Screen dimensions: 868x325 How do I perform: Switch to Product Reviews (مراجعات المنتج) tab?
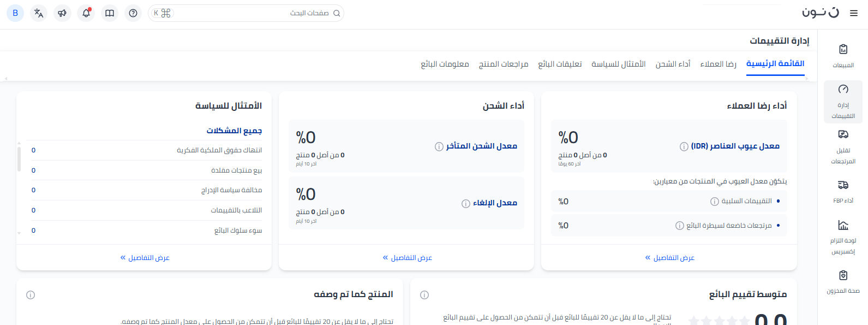(503, 64)
